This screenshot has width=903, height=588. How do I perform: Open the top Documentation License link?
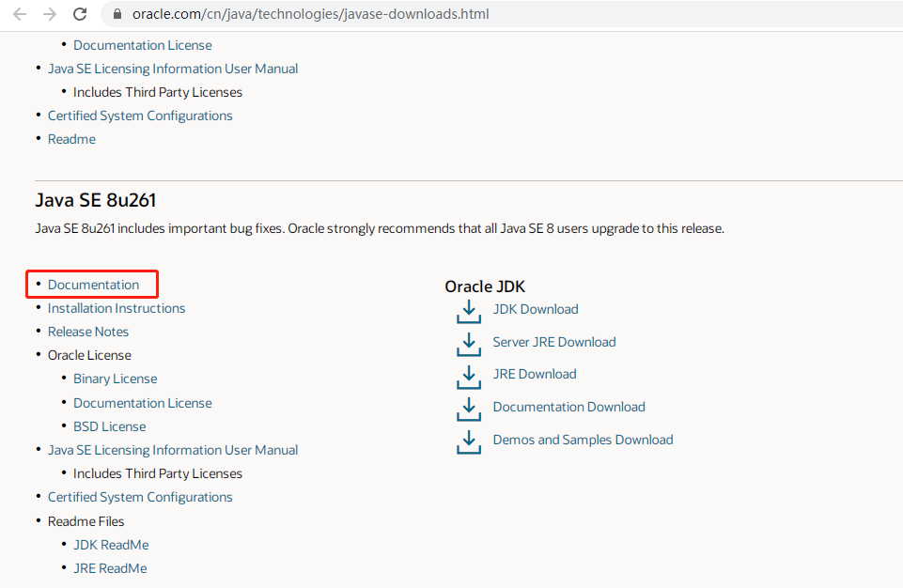click(142, 45)
